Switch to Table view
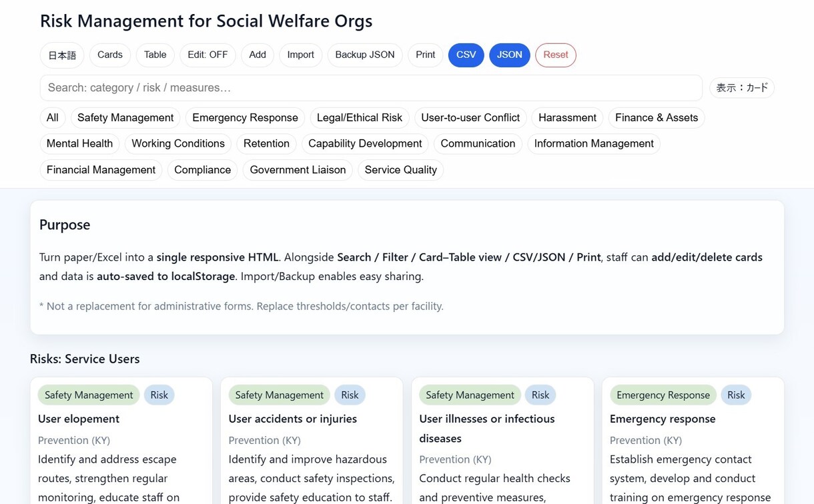The height and width of the screenshot is (504, 814). point(155,55)
